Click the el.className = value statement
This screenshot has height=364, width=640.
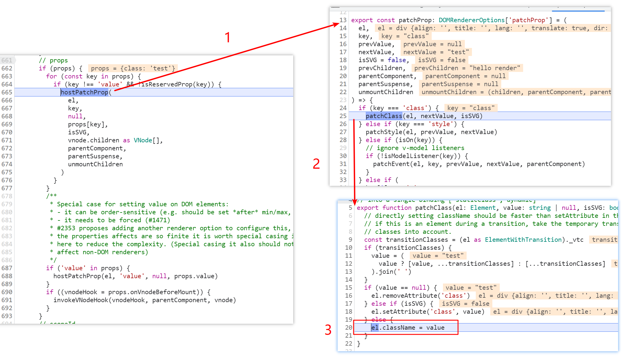[x=408, y=328]
